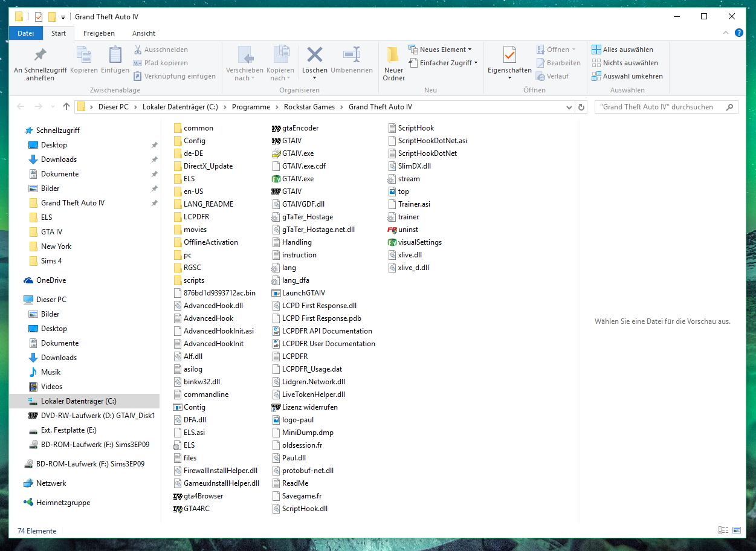The image size is (756, 551).
Task: Open Sims 4 quick access folder
Action: (x=46, y=261)
